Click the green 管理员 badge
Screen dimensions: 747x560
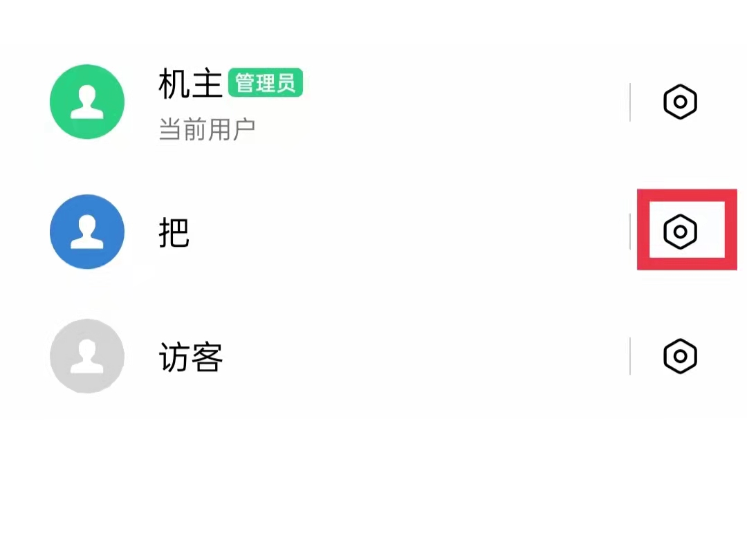point(266,83)
